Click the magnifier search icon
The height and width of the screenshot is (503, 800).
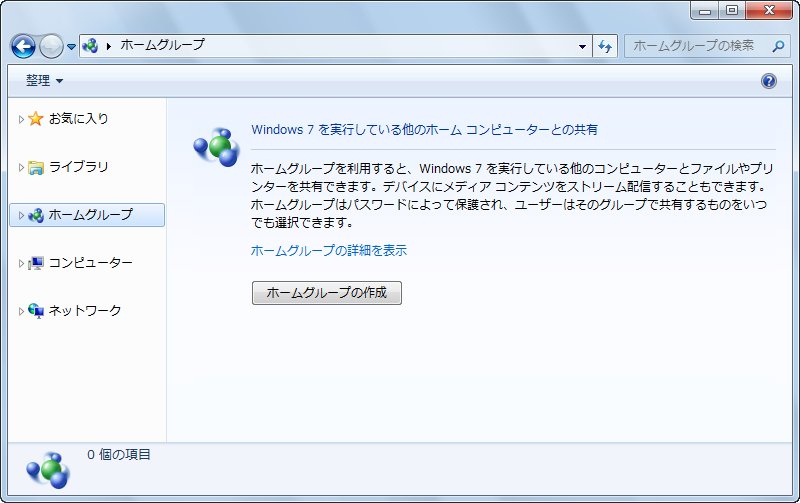(778, 46)
